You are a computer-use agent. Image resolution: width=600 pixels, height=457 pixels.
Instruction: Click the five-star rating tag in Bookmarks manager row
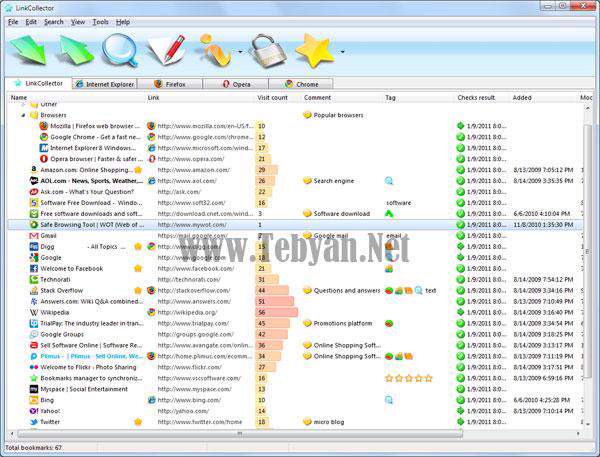pos(409,378)
